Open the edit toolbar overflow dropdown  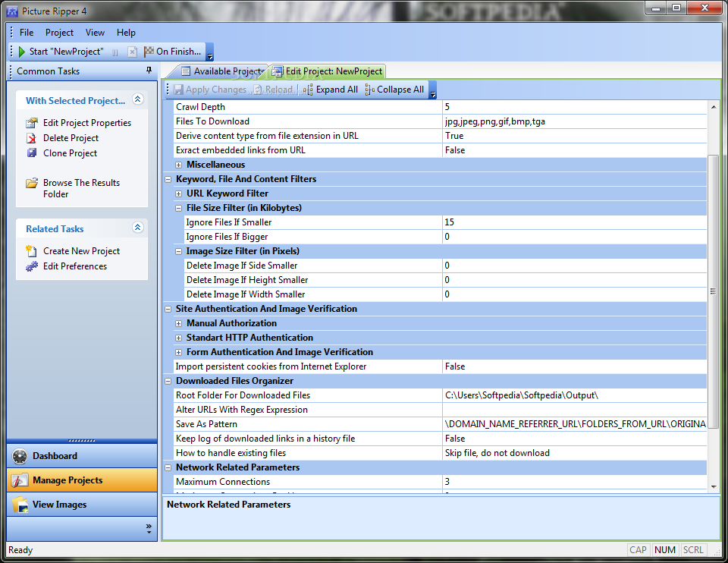point(433,90)
